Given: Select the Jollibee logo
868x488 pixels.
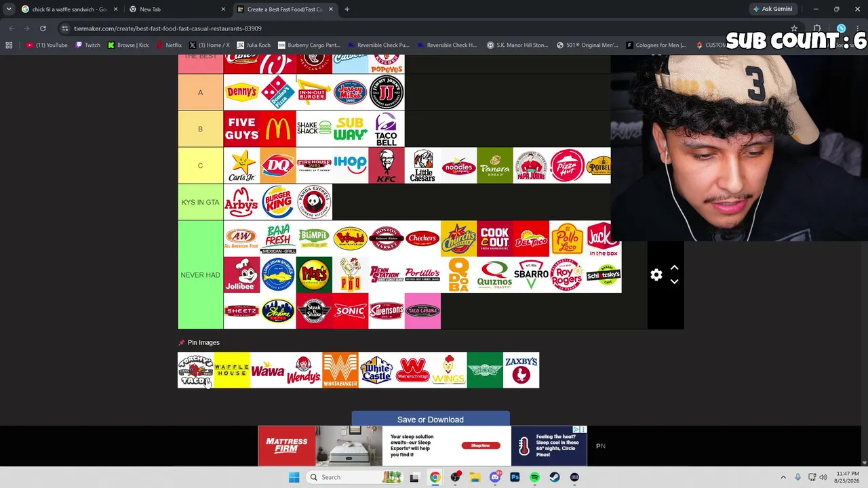Looking at the screenshot, I should [x=241, y=274].
